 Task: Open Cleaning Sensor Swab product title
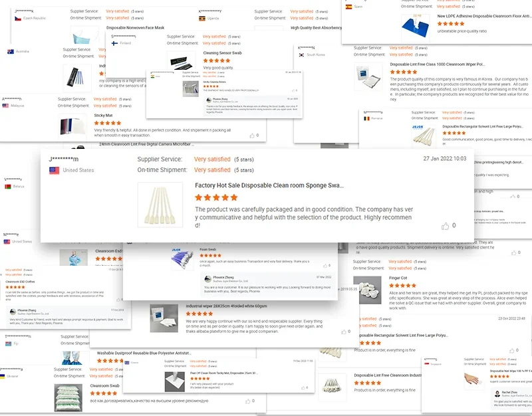[222, 53]
